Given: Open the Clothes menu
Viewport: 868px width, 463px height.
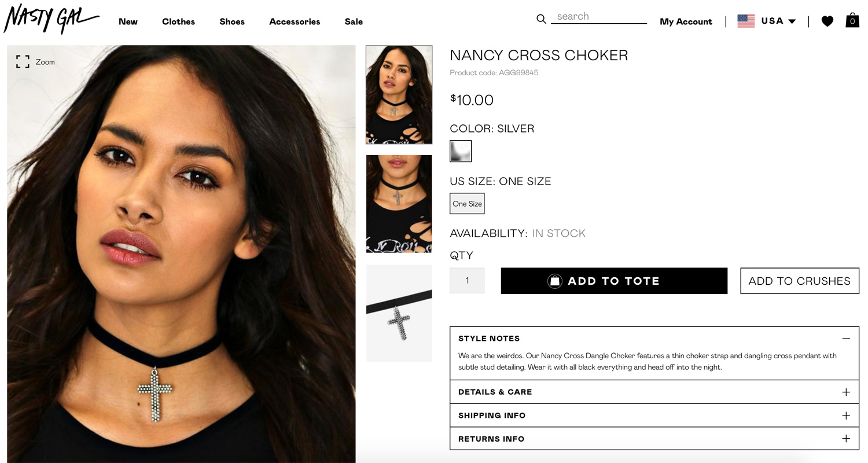Looking at the screenshot, I should coord(178,21).
